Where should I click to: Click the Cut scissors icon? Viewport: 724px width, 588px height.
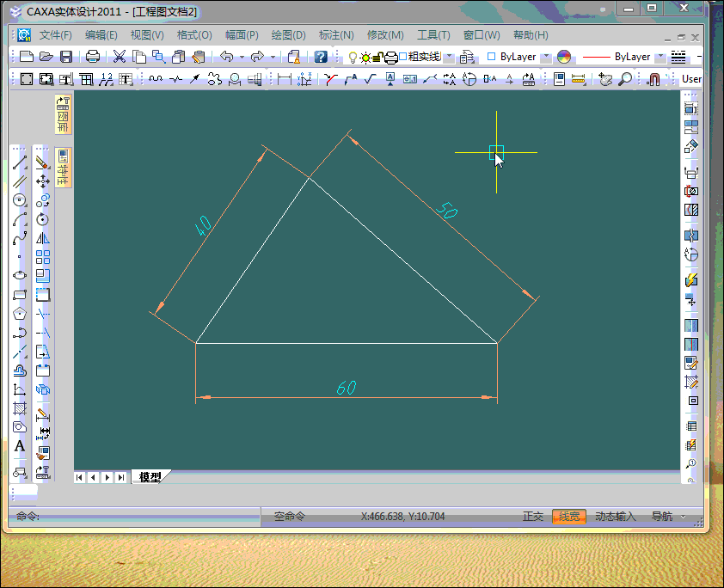coord(120,57)
